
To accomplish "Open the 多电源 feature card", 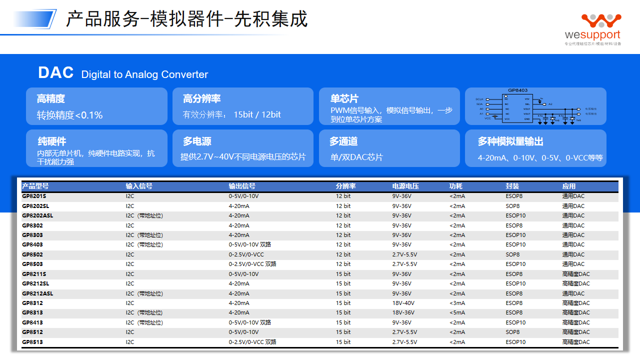I will coord(243,148).
